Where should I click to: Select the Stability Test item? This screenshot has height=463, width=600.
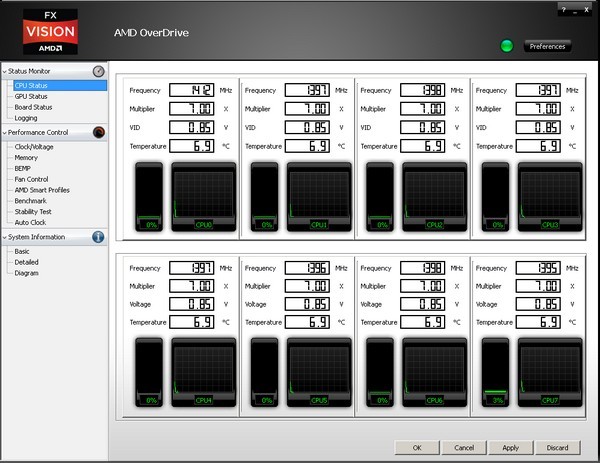[x=33, y=212]
